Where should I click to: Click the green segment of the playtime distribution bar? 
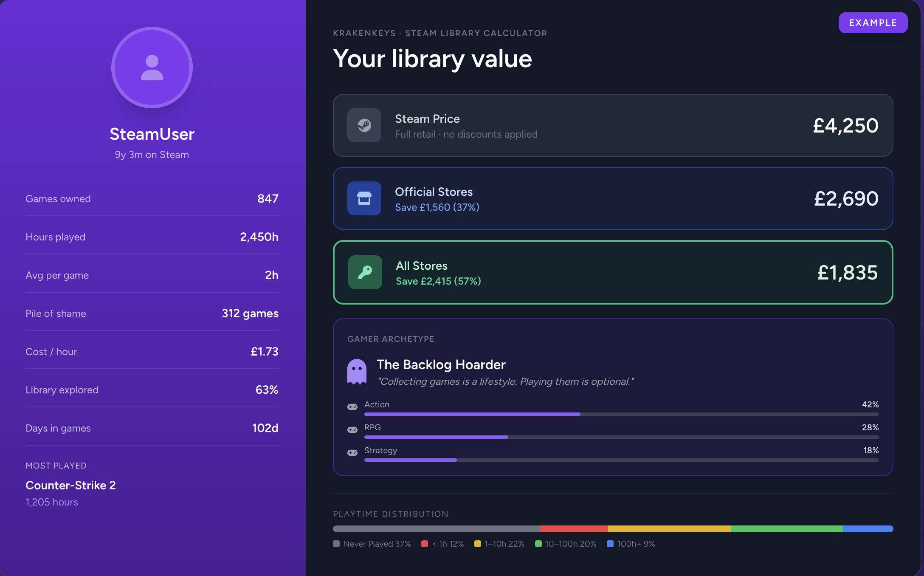787,529
